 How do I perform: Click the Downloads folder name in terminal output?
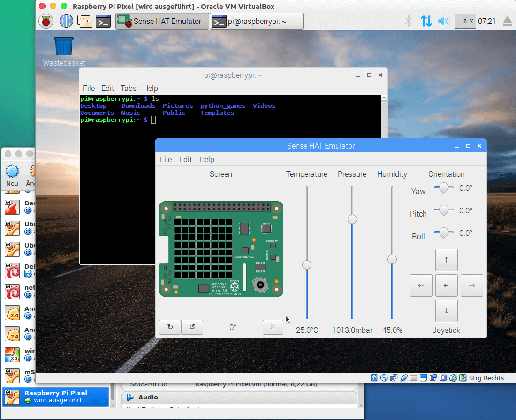coord(138,105)
